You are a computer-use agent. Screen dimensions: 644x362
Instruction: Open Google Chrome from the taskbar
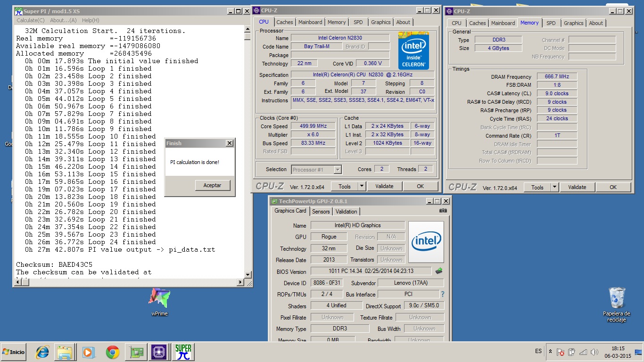(112, 352)
